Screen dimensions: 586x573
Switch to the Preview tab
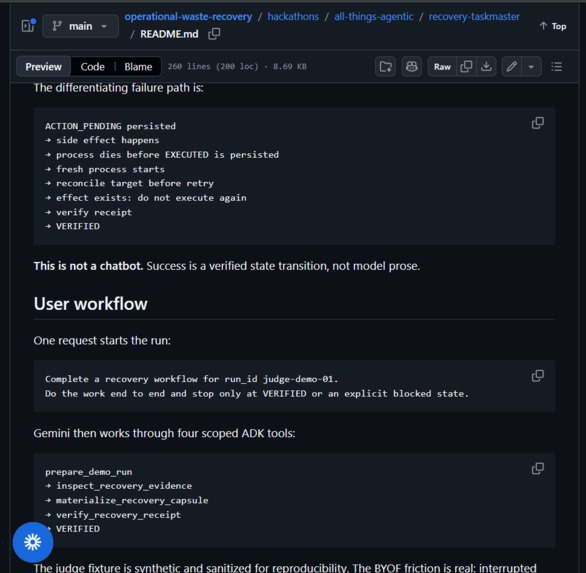pyautogui.click(x=43, y=67)
